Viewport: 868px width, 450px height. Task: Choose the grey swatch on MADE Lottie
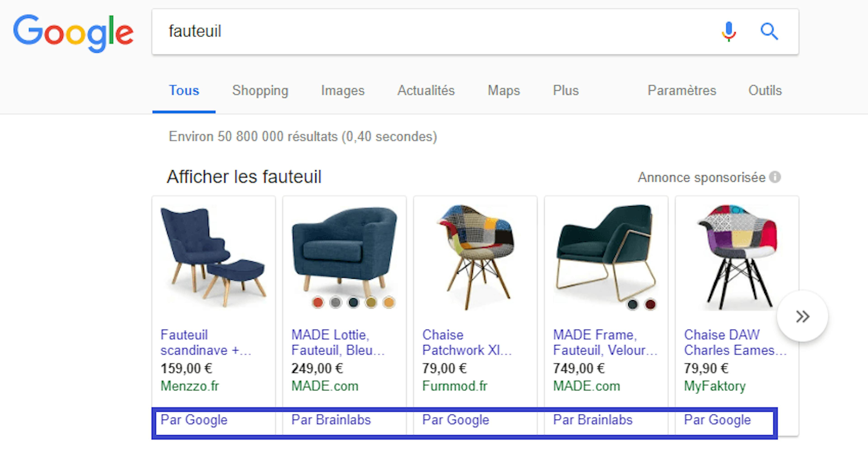pos(335,302)
